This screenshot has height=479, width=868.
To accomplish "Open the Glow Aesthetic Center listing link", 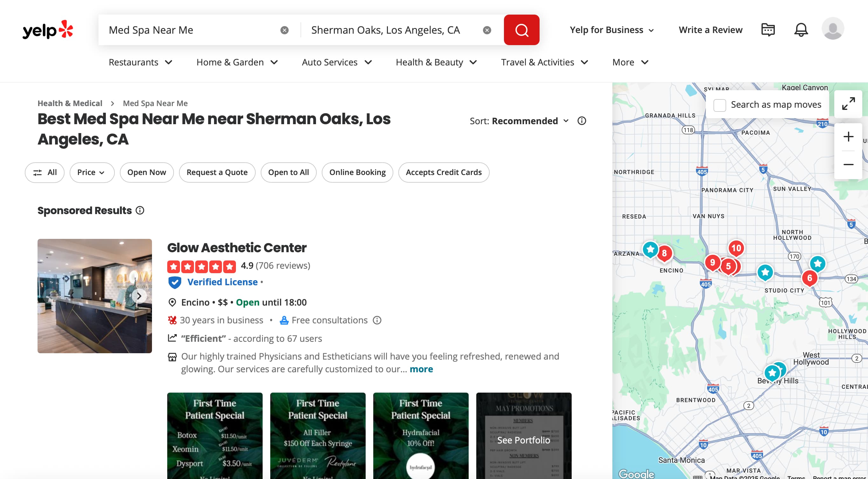I will pyautogui.click(x=237, y=248).
